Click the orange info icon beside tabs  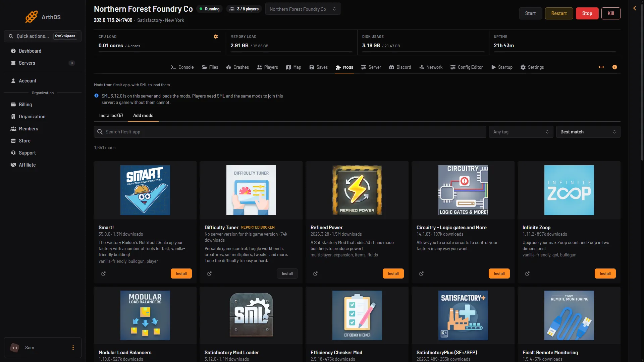(614, 67)
